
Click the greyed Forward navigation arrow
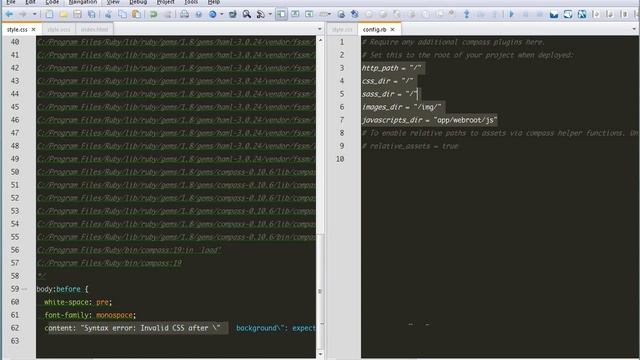(23, 15)
